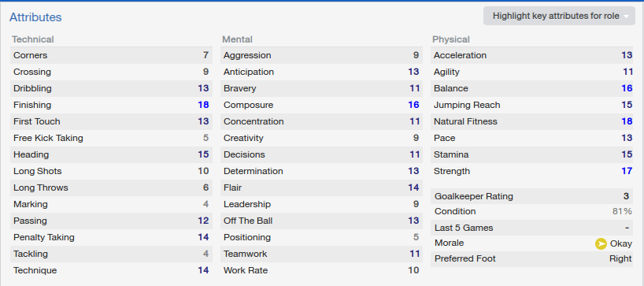This screenshot has height=286, width=644.
Task: Click the Preferred Foot row
Action: pos(532,258)
